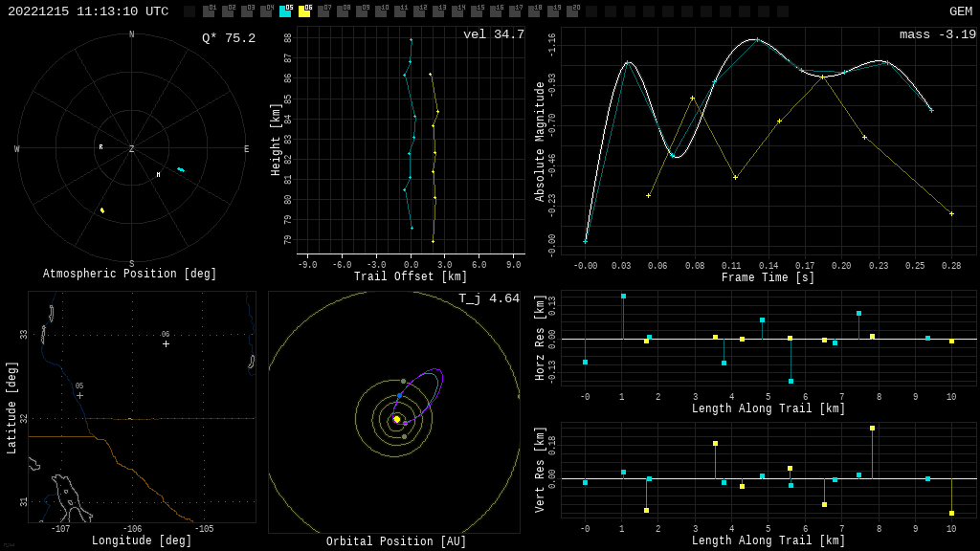Select the gray station 01 box

point(209,11)
